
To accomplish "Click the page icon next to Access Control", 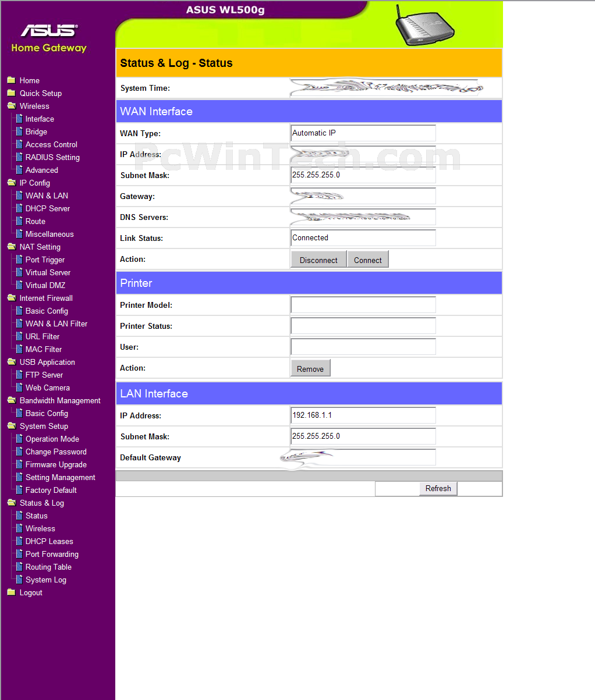I will [19, 144].
